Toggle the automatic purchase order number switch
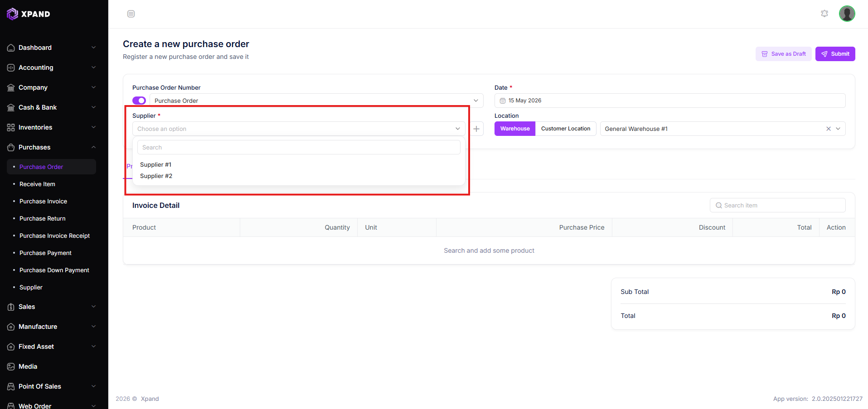868x409 pixels. [x=139, y=101]
